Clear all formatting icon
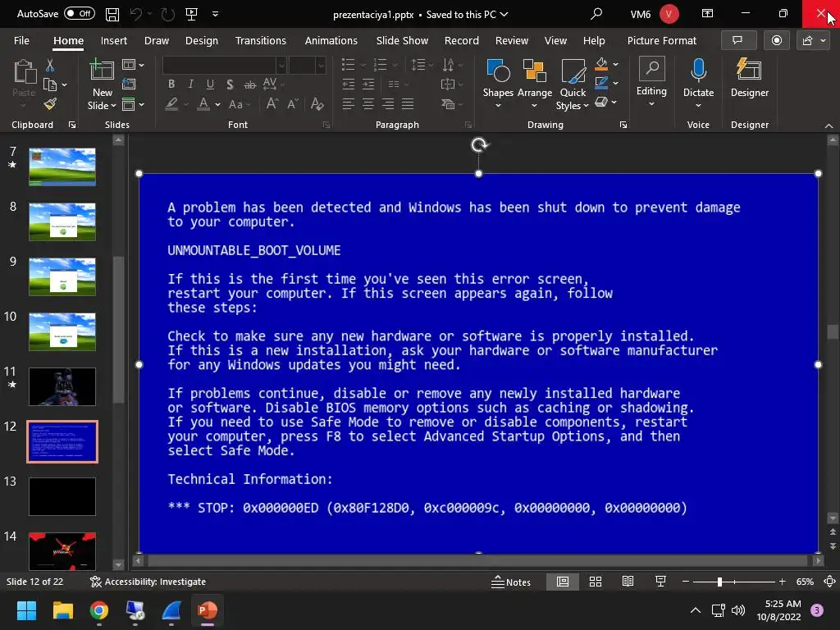 click(317, 104)
